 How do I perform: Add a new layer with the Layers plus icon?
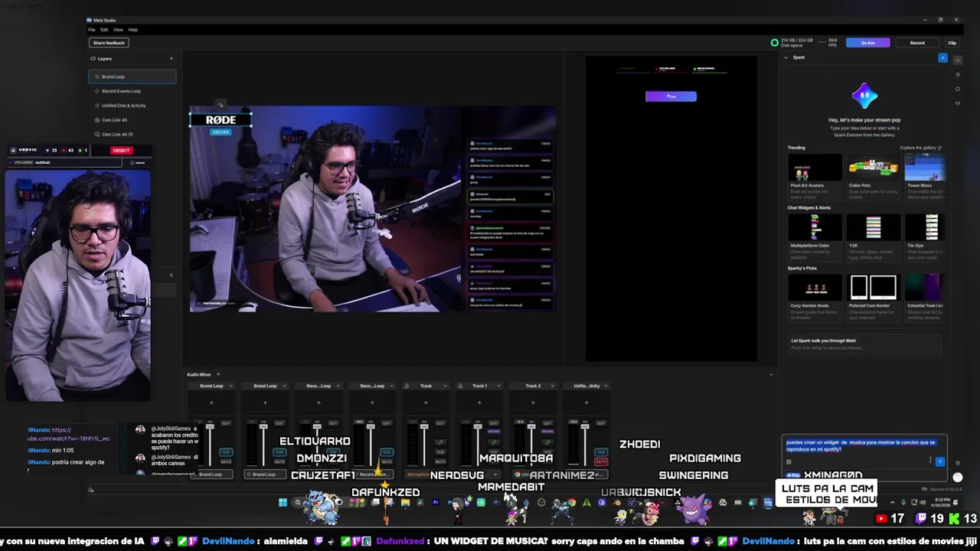point(171,58)
